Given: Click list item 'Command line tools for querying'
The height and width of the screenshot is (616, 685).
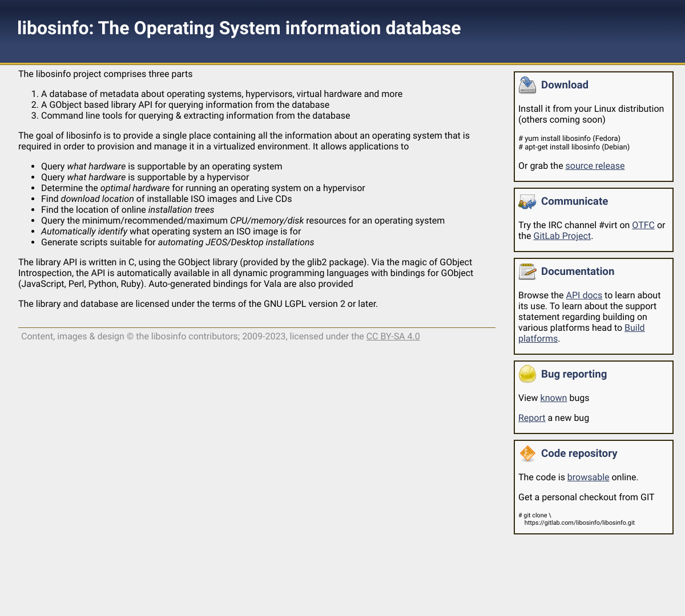Looking at the screenshot, I should 195,116.
